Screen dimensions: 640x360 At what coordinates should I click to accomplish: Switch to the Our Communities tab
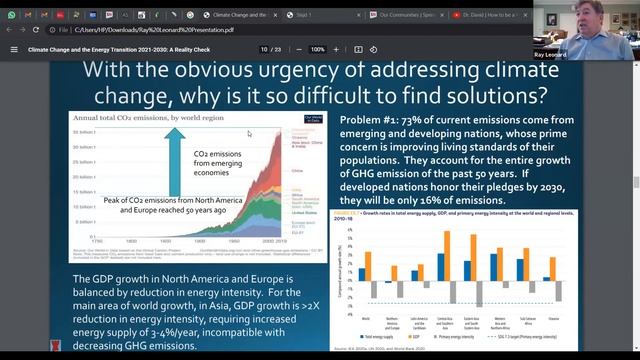point(407,15)
